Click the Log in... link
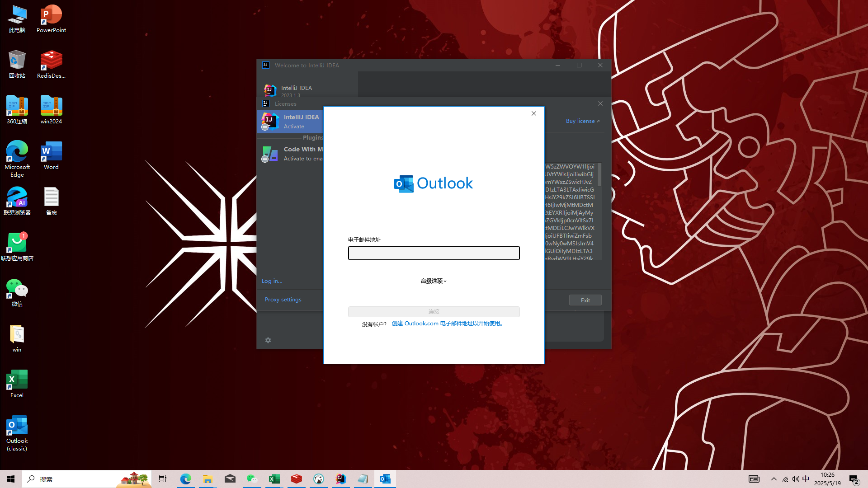868x488 pixels. (272, 281)
